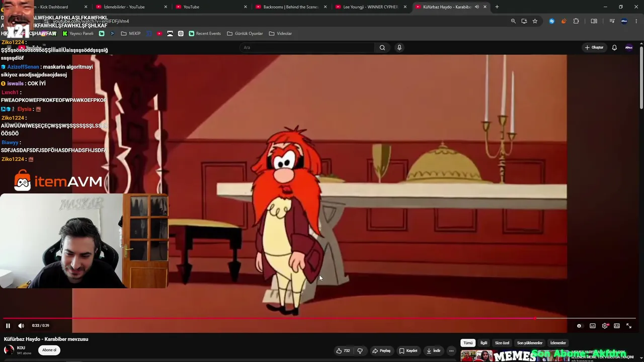Select the İlgili filter chip
This screenshot has width=644, height=362.
[x=484, y=343]
